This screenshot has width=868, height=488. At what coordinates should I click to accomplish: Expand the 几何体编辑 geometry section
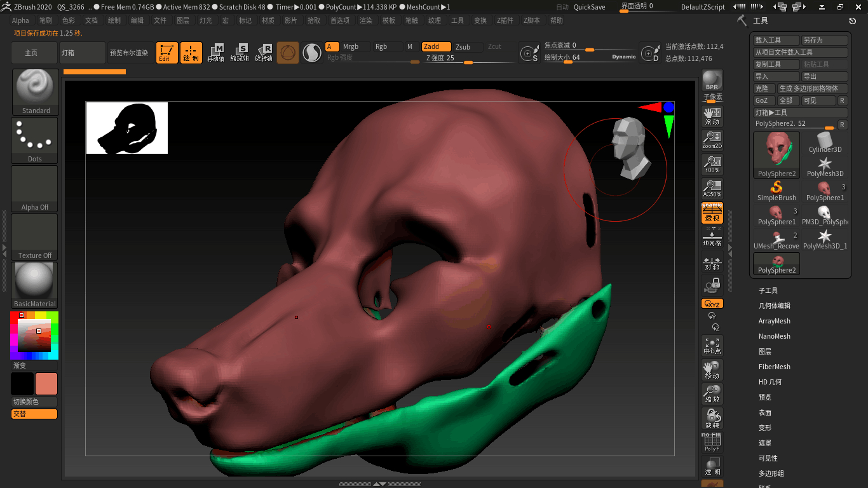click(774, 306)
